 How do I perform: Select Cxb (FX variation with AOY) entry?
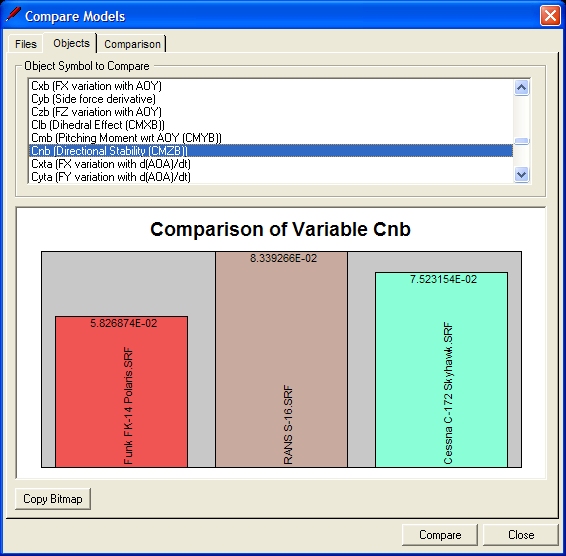[x=270, y=86]
